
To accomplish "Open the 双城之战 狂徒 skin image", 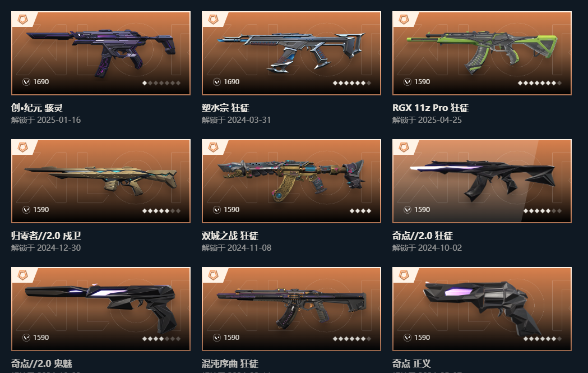I will tap(291, 181).
